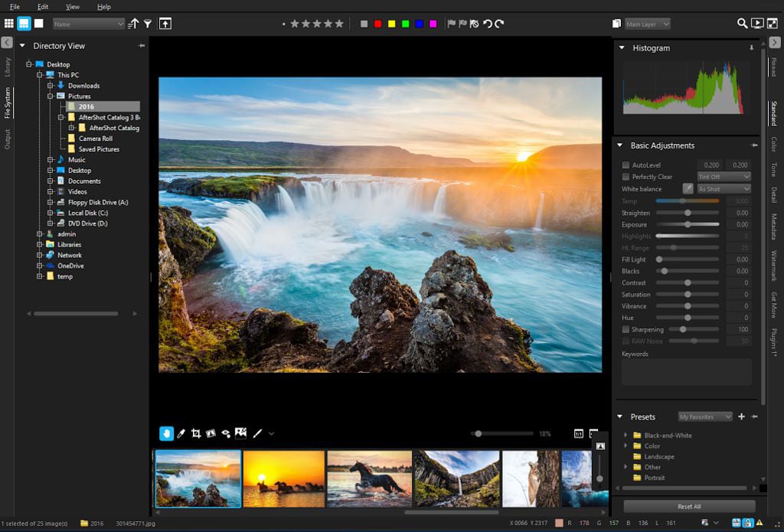This screenshot has width=784, height=532.
Task: Toggle the sort direction arrow icon
Action: tap(133, 24)
